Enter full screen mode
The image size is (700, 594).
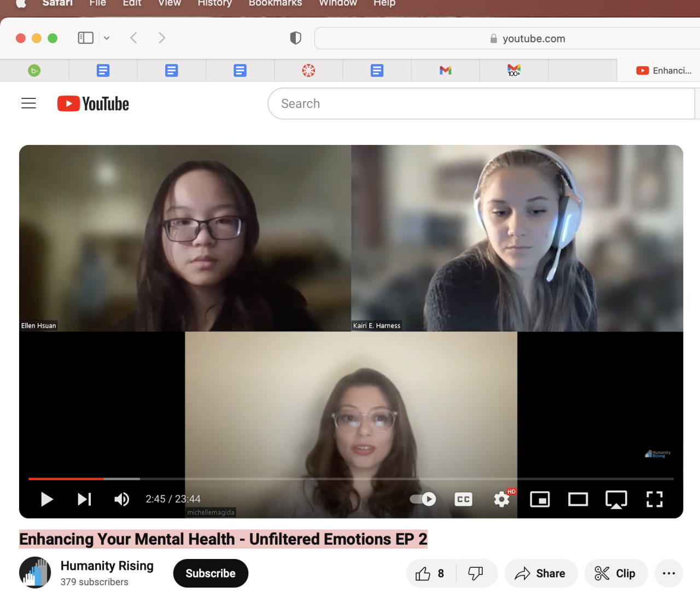click(655, 499)
